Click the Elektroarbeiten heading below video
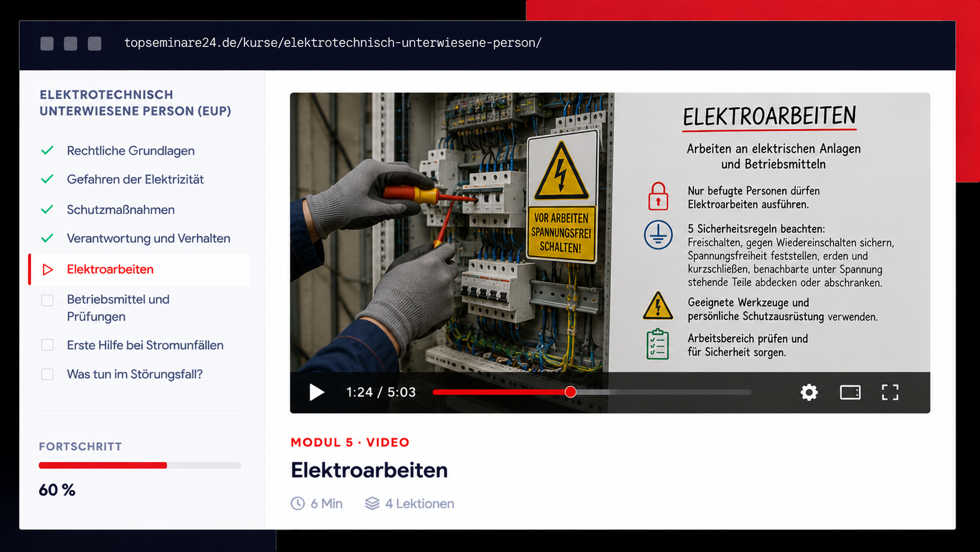Screen dimensions: 980x552 tap(369, 470)
